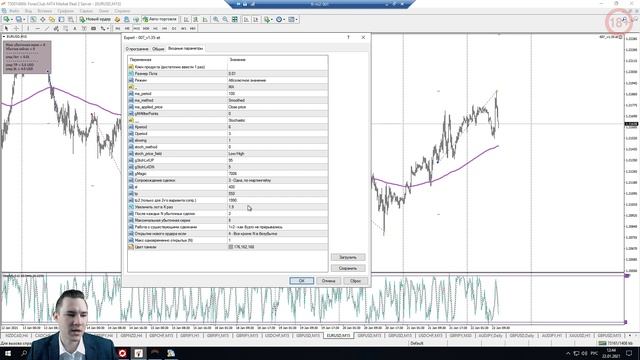Screen dimensions: 640x360
Task: Switch timeframe to M15
Action: click(x=136, y=29)
